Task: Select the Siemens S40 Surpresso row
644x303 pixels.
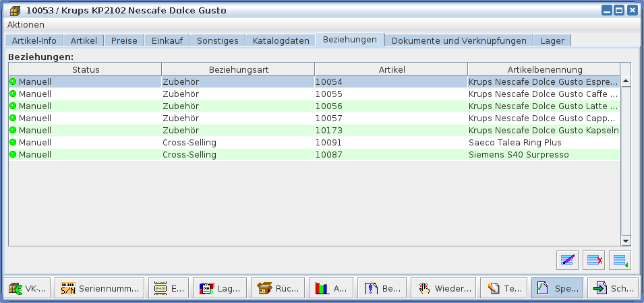Action: (x=314, y=155)
